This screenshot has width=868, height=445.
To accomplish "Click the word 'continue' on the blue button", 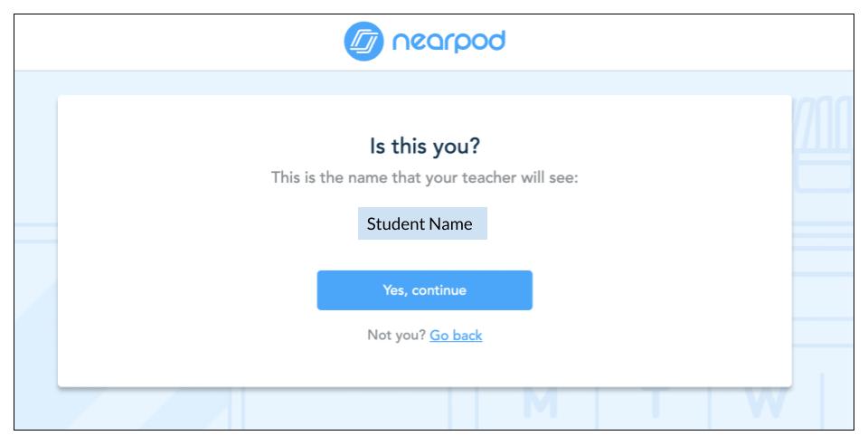I will (x=439, y=290).
